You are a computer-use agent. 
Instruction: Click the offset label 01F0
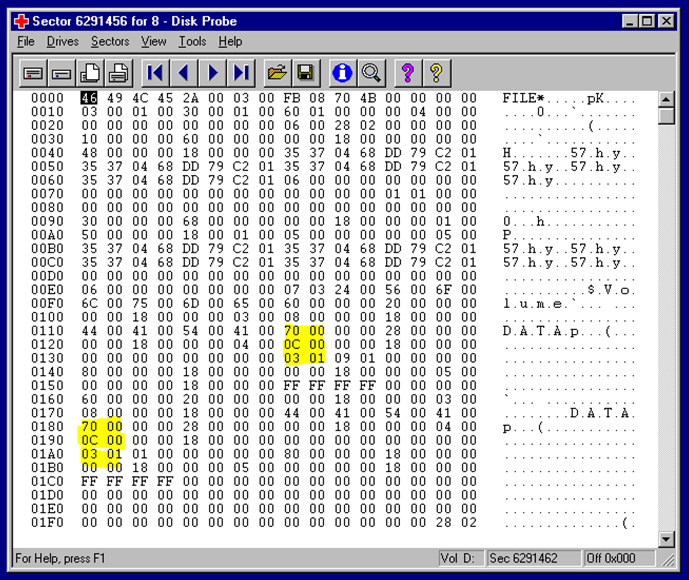(47, 522)
